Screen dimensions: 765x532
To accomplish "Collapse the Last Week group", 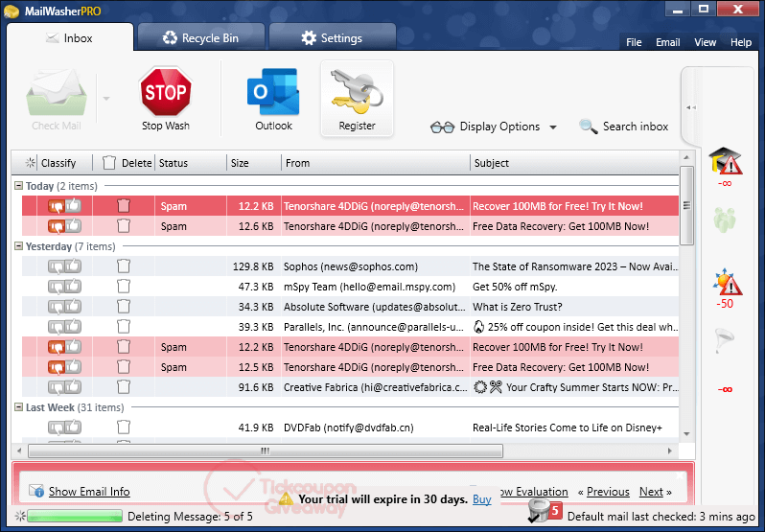I will [18, 407].
